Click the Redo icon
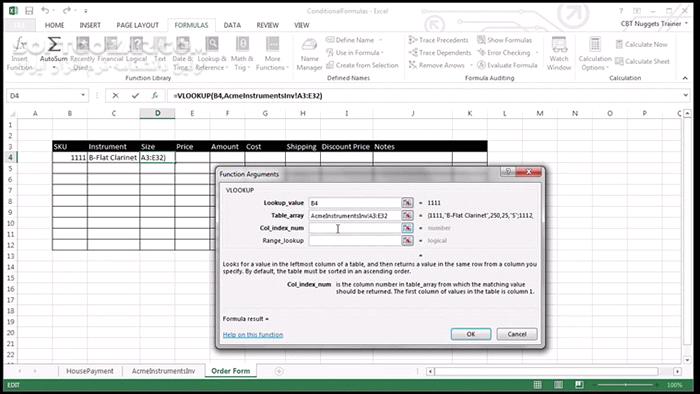The width and height of the screenshot is (700, 394). (67, 10)
